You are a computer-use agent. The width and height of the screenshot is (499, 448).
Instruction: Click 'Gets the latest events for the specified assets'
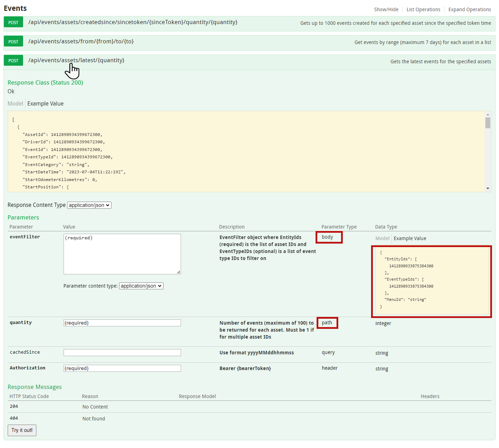click(441, 62)
